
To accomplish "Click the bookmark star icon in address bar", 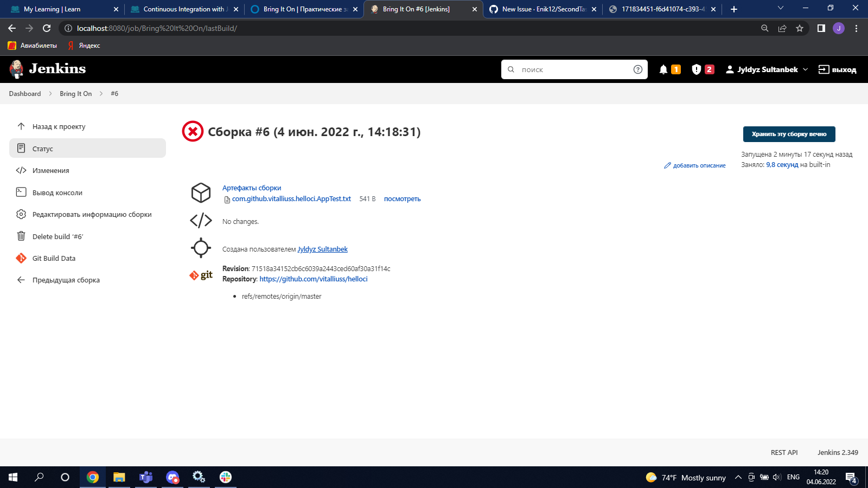I will pos(800,28).
